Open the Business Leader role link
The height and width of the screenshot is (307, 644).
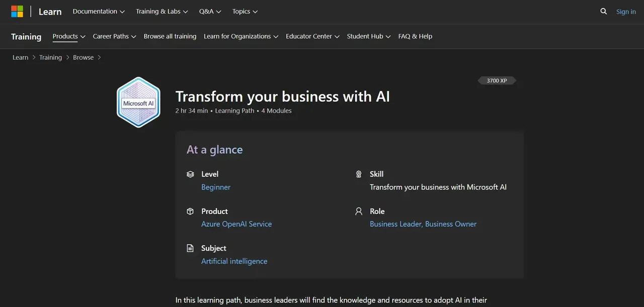coord(396,224)
